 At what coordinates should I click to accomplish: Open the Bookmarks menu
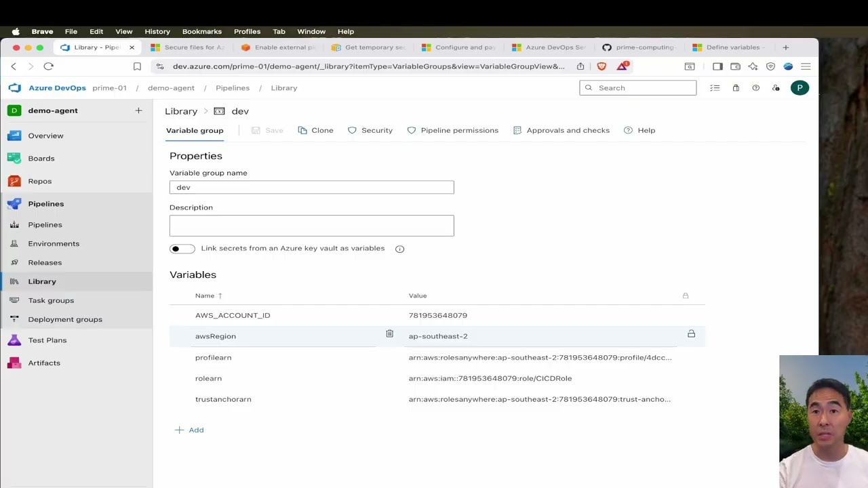pos(201,32)
